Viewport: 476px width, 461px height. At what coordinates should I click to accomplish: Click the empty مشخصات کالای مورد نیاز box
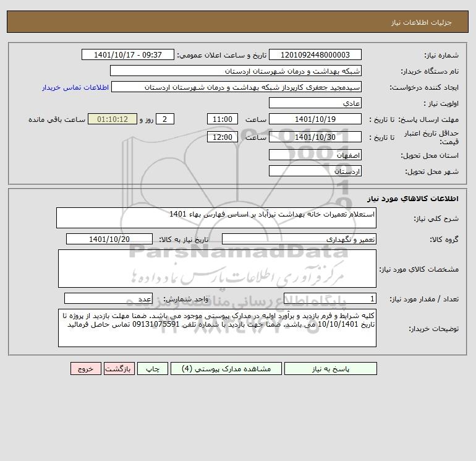click(217, 269)
